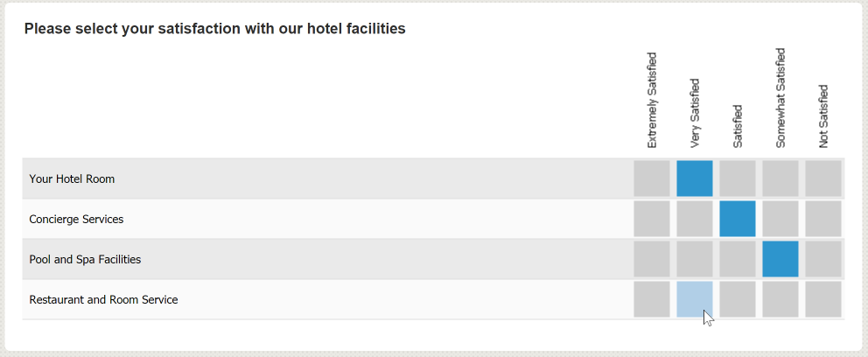Select Very Satisfied for Your Hotel Room
The height and width of the screenshot is (357, 868).
695,178
